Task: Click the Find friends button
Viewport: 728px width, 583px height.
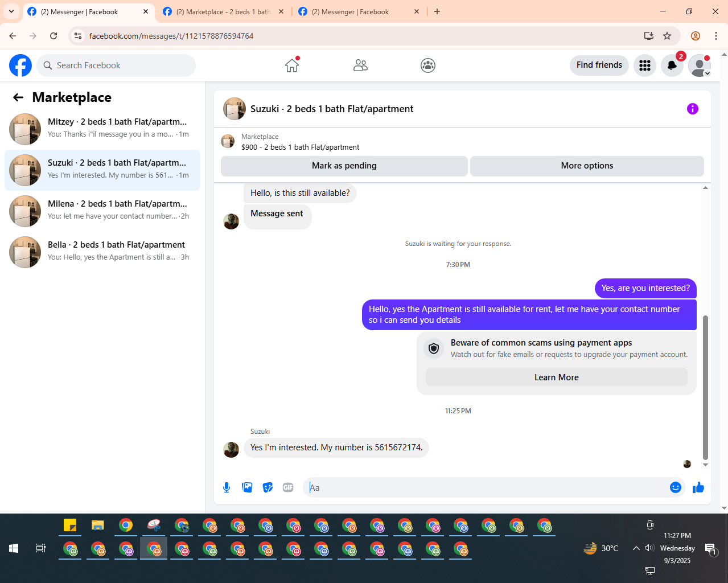Action: (599, 65)
